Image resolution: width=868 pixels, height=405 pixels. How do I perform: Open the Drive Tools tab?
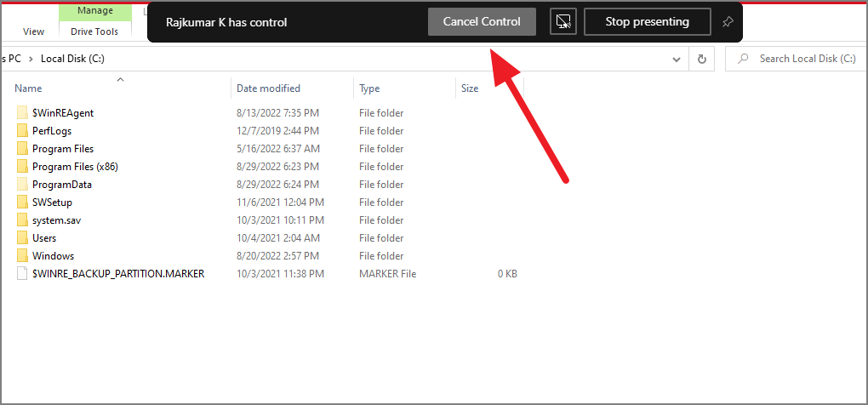click(94, 31)
